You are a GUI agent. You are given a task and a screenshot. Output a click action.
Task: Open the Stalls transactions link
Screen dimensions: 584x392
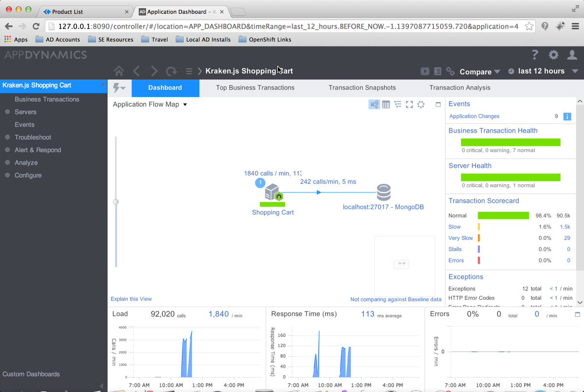(x=455, y=249)
